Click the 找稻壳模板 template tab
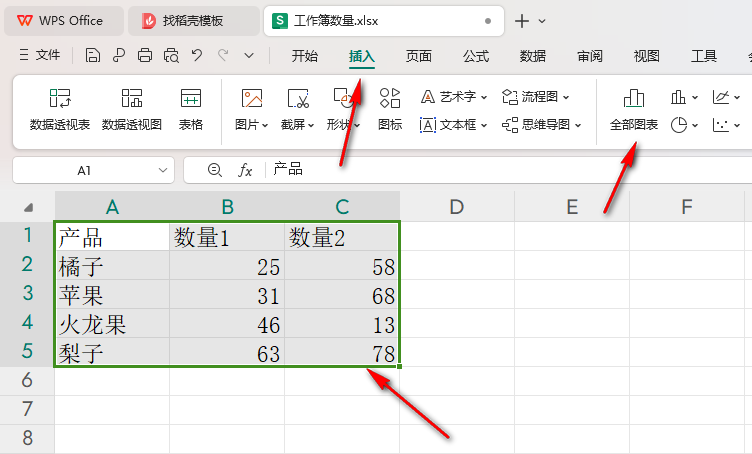Viewport: 752px width, 454px height. pyautogui.click(x=193, y=20)
